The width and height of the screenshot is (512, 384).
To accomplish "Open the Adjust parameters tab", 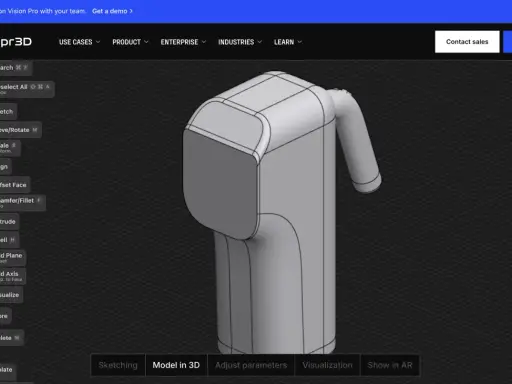I will tap(251, 365).
